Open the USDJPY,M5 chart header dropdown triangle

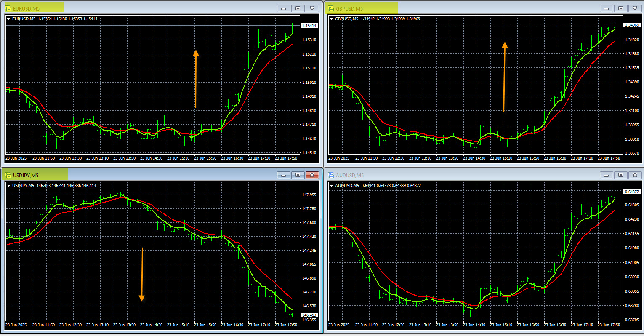(x=9, y=186)
